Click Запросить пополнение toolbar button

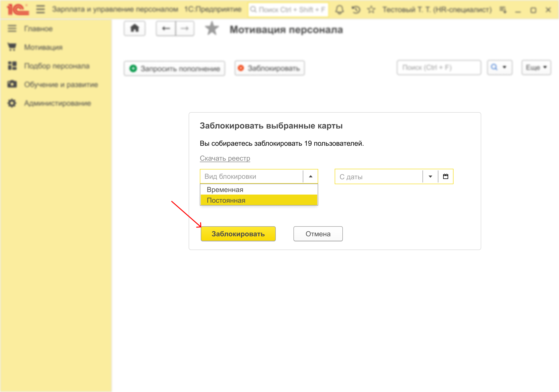174,68
